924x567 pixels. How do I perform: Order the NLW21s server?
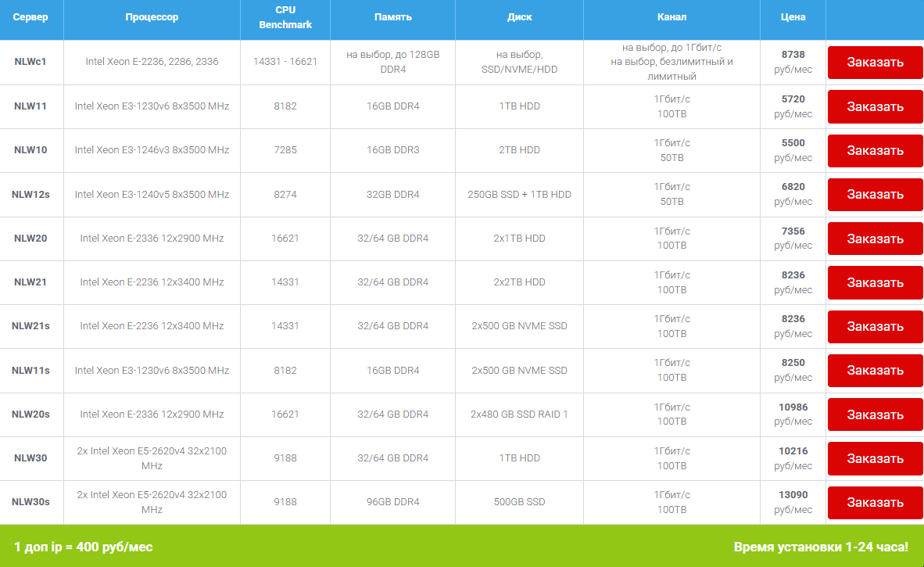pyautogui.click(x=875, y=327)
